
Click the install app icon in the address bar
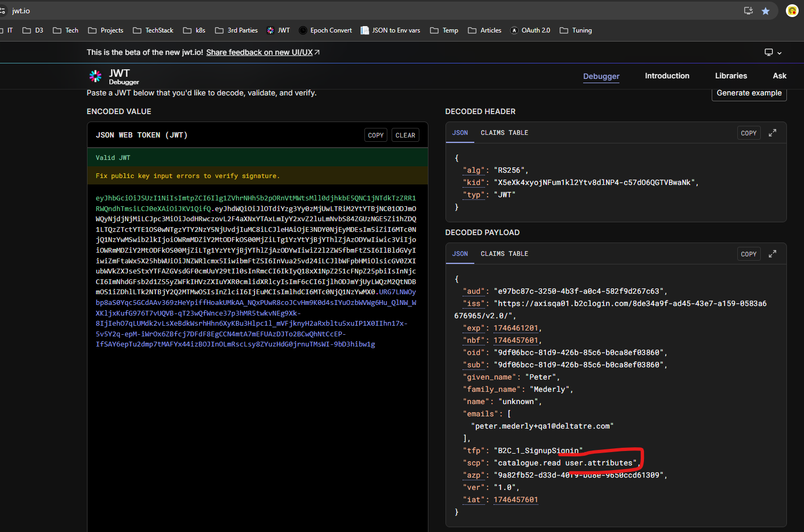coord(749,11)
